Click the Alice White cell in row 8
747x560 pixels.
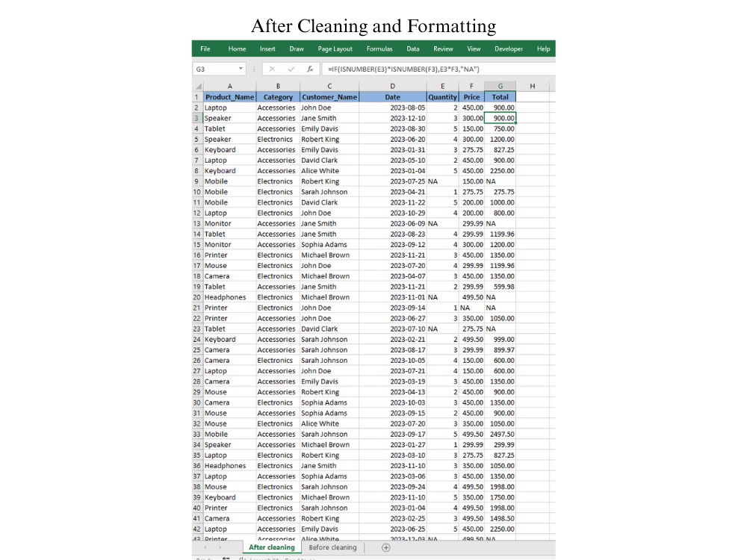[x=329, y=171]
